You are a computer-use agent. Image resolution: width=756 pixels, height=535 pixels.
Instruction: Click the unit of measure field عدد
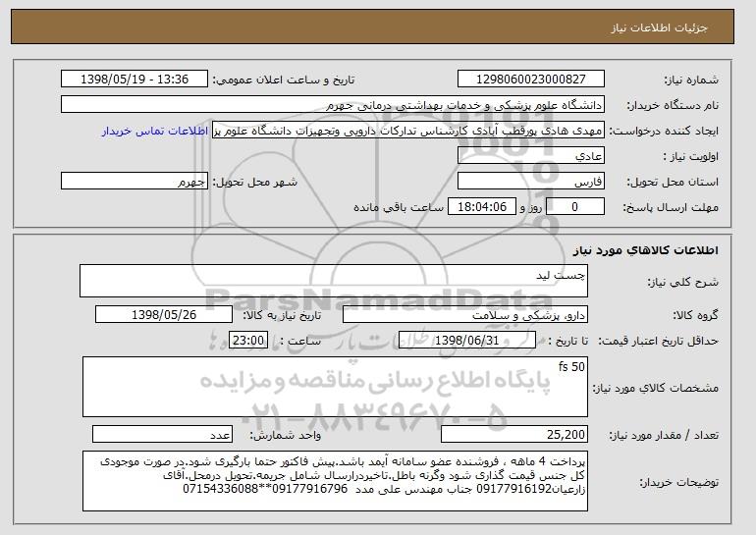coord(162,434)
